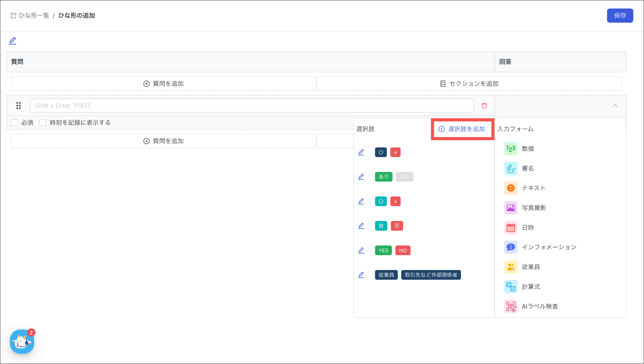Choose the 写真撮影 photo capture icon
The width and height of the screenshot is (644, 364).
click(x=511, y=208)
